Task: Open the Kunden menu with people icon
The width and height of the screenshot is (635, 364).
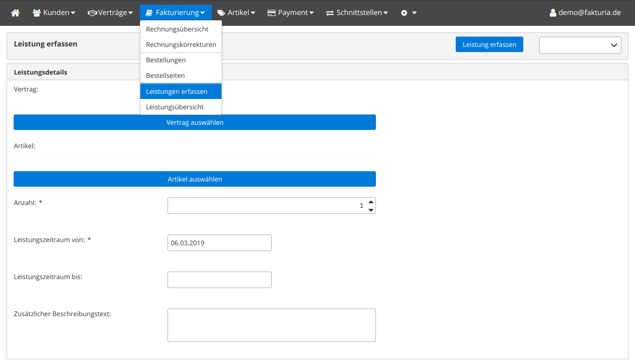Action: [x=54, y=13]
